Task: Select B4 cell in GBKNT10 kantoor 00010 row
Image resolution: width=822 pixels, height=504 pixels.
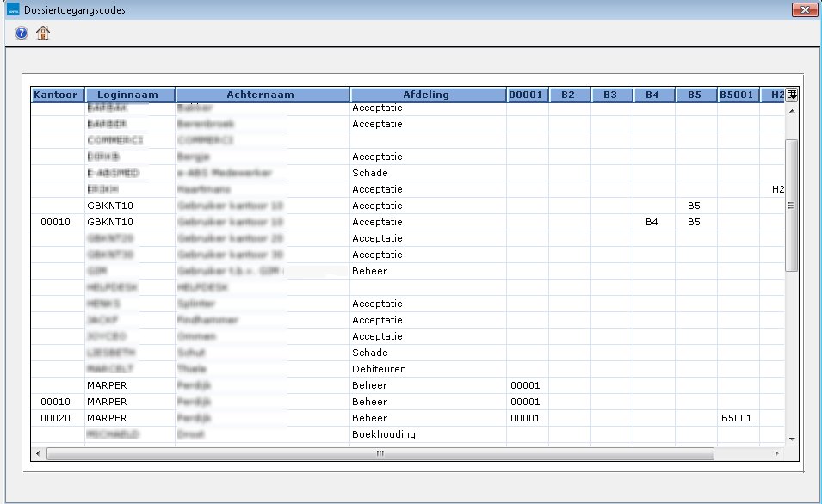Action: (653, 222)
